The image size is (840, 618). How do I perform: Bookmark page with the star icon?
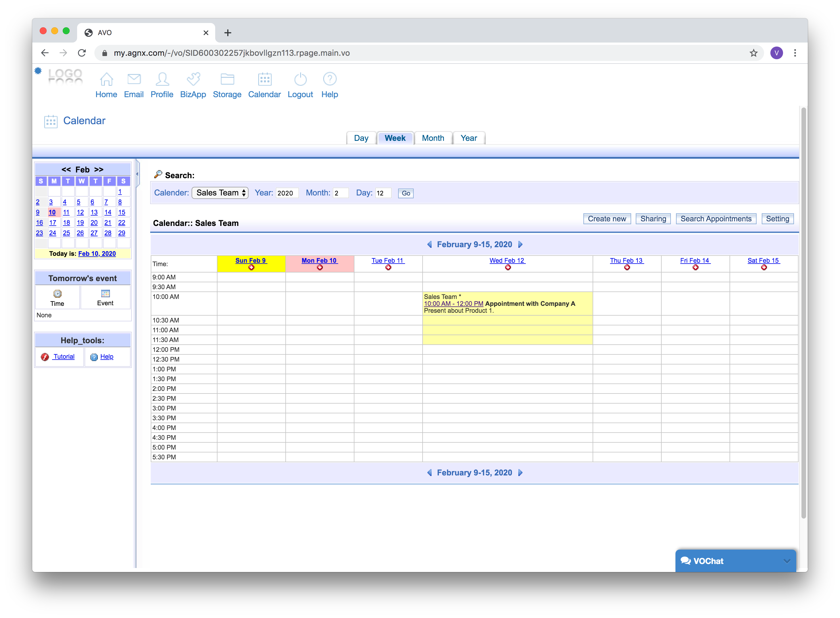click(x=753, y=53)
